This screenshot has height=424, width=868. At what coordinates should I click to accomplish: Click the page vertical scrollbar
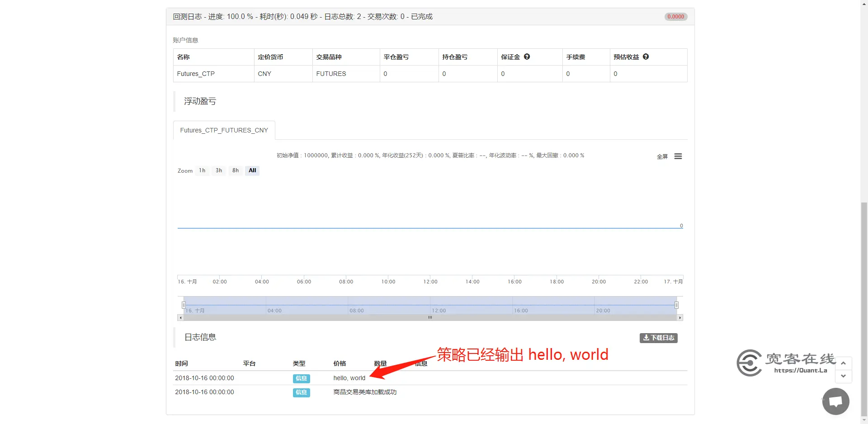coord(864,310)
